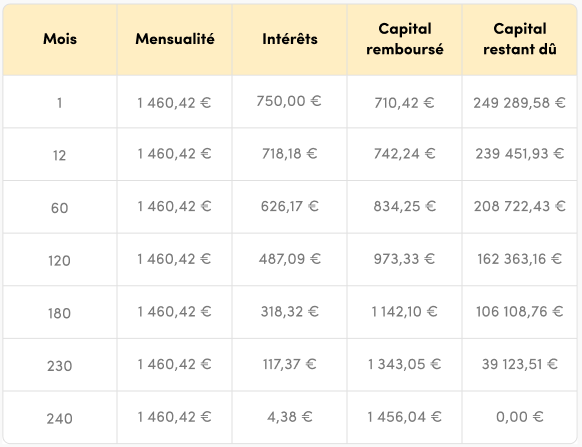Image resolution: width=582 pixels, height=447 pixels.
Task: Click the 750,00 € interest value
Action: 289,101
